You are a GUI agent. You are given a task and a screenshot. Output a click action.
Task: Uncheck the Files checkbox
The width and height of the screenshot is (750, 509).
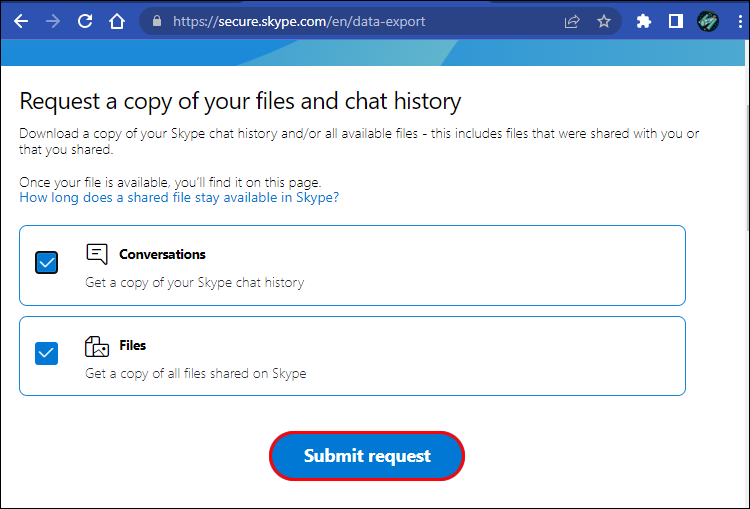pos(47,353)
